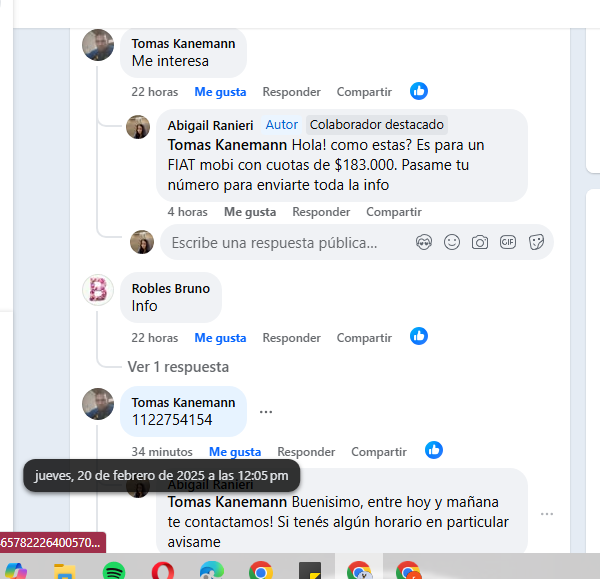
Task: Click like reaction on the 1122754154 comment
Action: tap(434, 450)
